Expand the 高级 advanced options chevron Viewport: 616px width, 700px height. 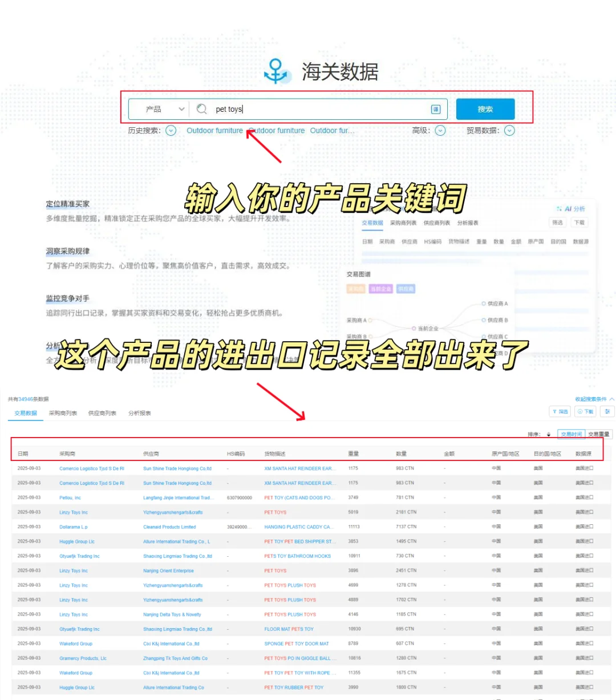440,131
